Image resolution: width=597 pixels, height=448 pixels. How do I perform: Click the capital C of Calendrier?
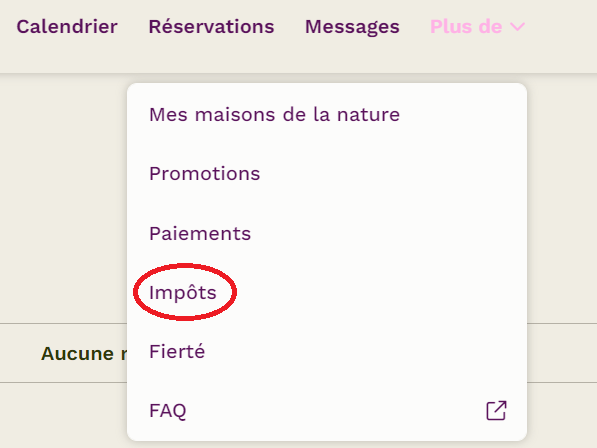coord(24,27)
